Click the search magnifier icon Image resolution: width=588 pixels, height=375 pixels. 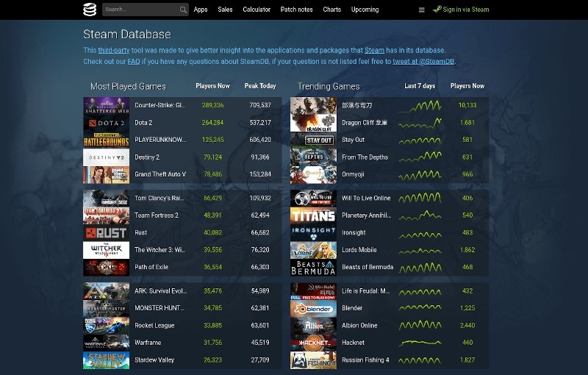pyautogui.click(x=183, y=10)
